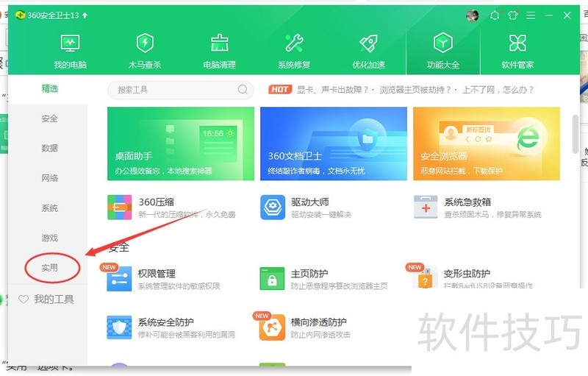Click text 防止内网渗透攻击
Viewport: 588px width, 376px height.
pos(320,334)
